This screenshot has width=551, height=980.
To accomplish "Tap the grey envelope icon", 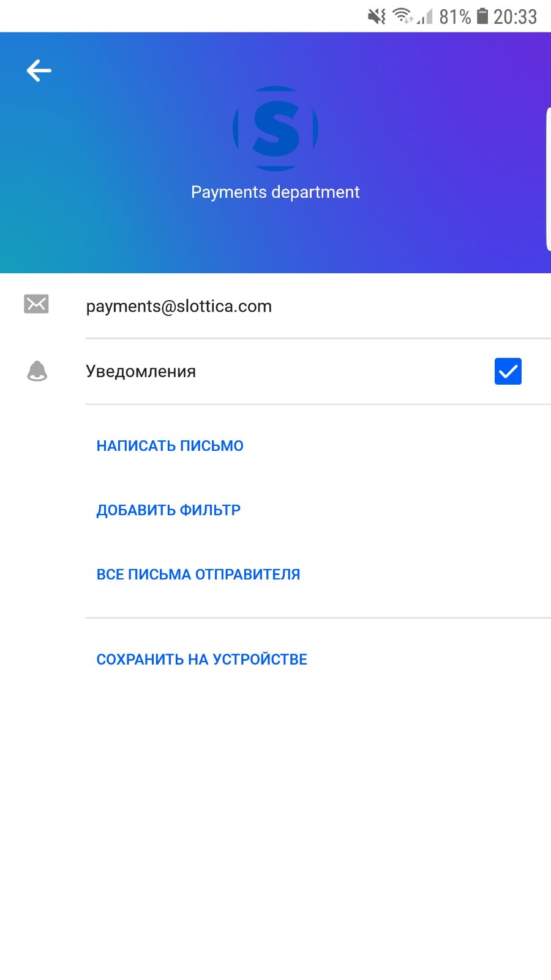I will click(36, 304).
